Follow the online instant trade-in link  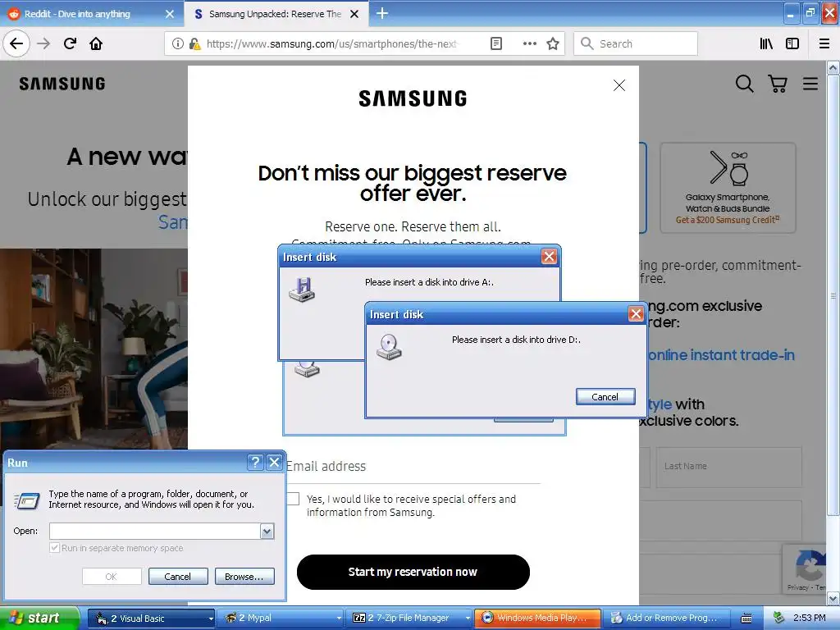tap(721, 355)
